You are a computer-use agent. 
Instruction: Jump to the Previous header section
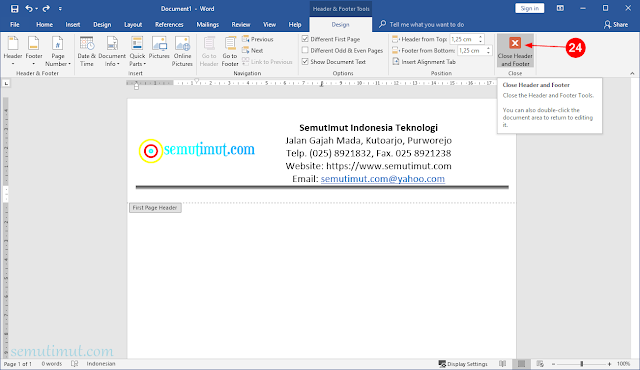258,39
